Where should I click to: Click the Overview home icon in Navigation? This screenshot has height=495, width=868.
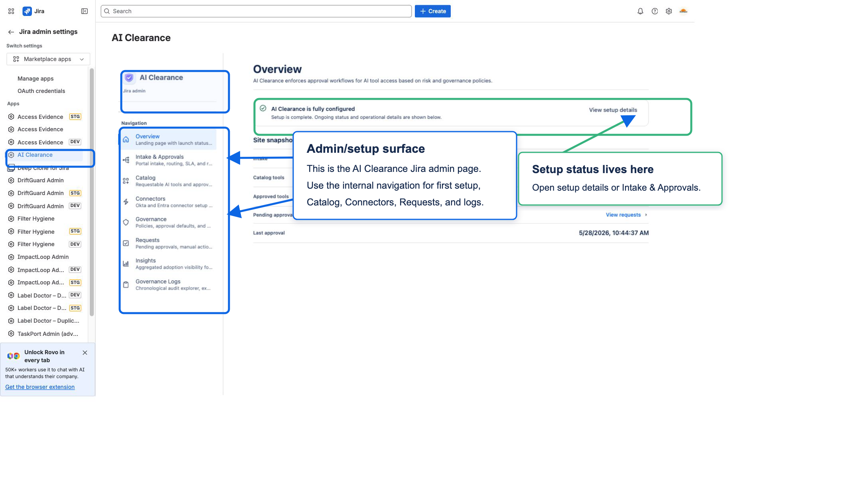[126, 140]
